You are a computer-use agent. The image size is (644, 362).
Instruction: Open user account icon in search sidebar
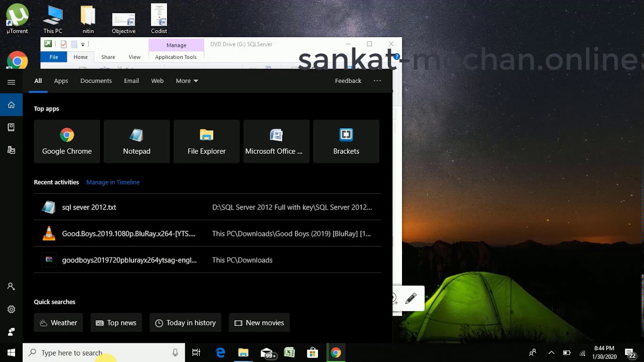click(11, 286)
